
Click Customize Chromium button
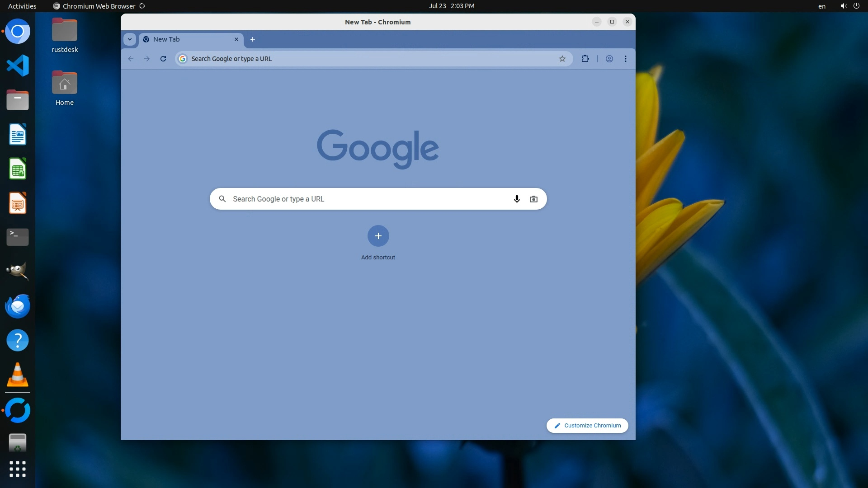pos(587,425)
